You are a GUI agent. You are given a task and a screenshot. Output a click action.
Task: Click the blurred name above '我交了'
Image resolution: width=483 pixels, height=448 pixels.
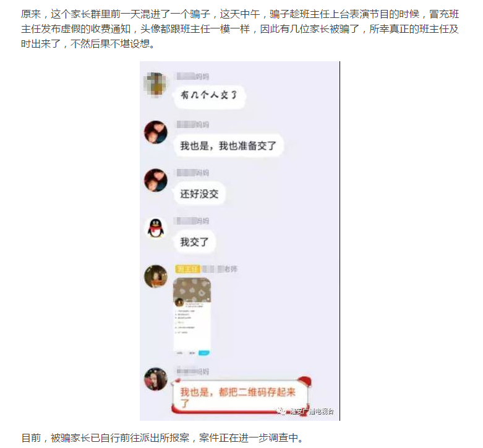(191, 221)
